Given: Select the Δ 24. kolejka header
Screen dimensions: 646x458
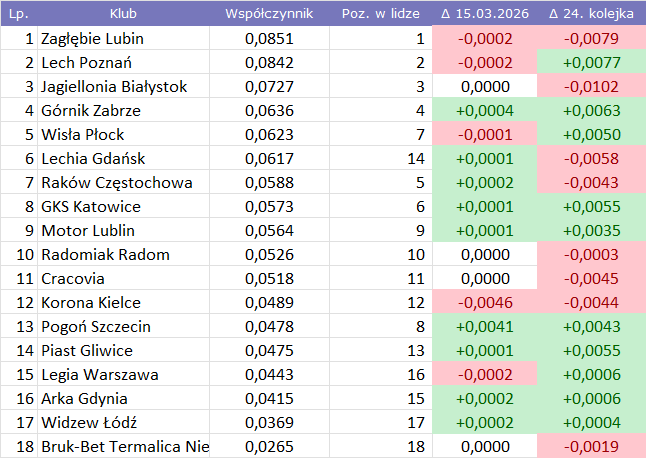Looking at the screenshot, I should [591, 14].
